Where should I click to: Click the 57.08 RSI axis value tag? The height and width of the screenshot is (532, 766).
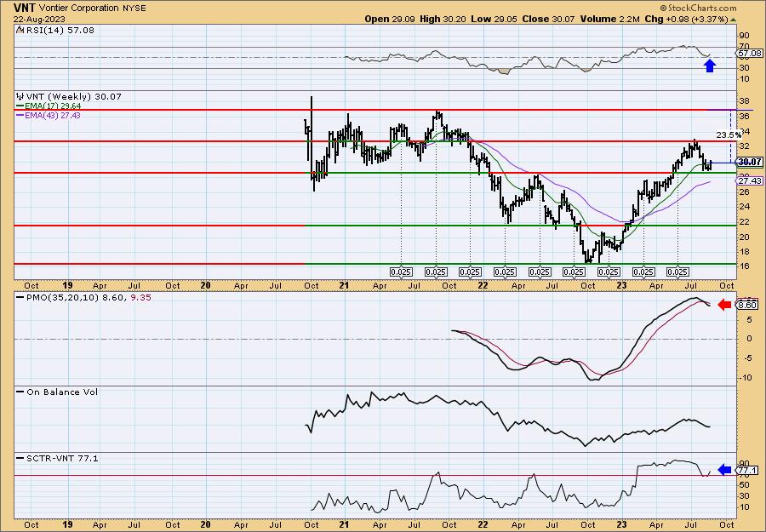[750, 54]
